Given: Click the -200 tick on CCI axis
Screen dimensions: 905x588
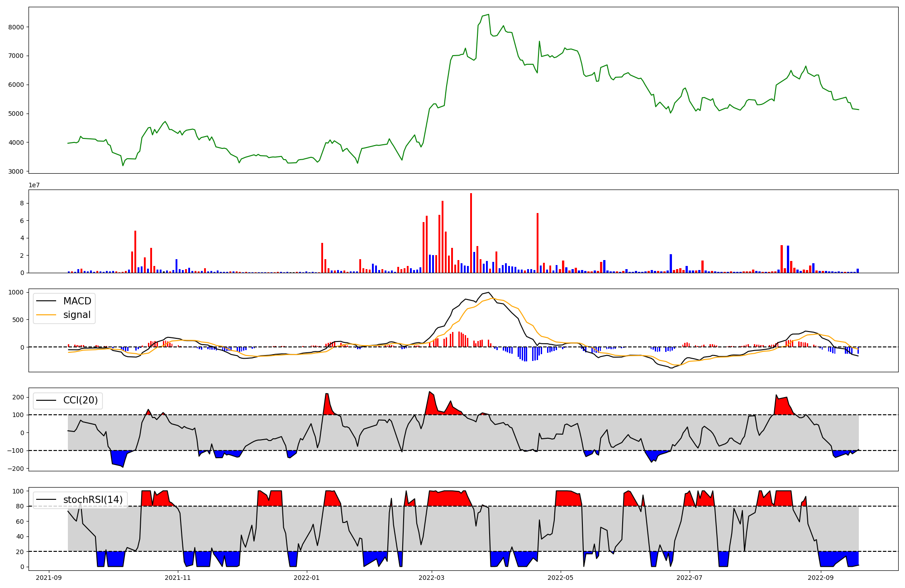Looking at the screenshot, I should click(x=15, y=469).
